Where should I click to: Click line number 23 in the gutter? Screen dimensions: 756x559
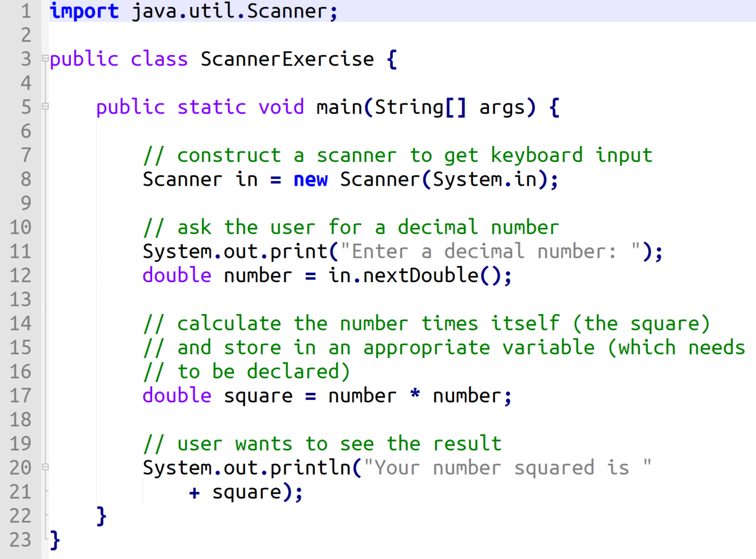(x=20, y=540)
